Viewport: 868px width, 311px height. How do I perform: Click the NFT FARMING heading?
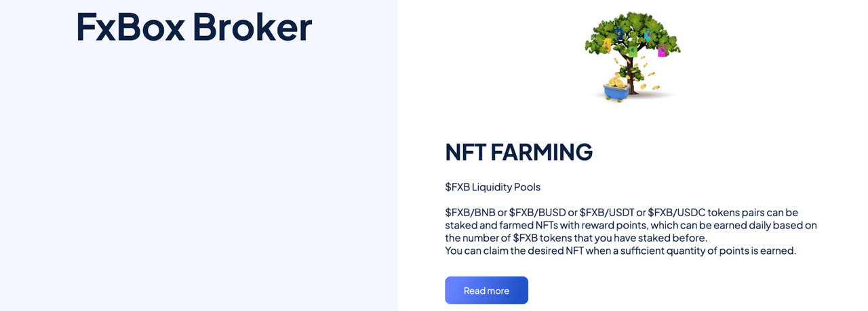pos(519,152)
